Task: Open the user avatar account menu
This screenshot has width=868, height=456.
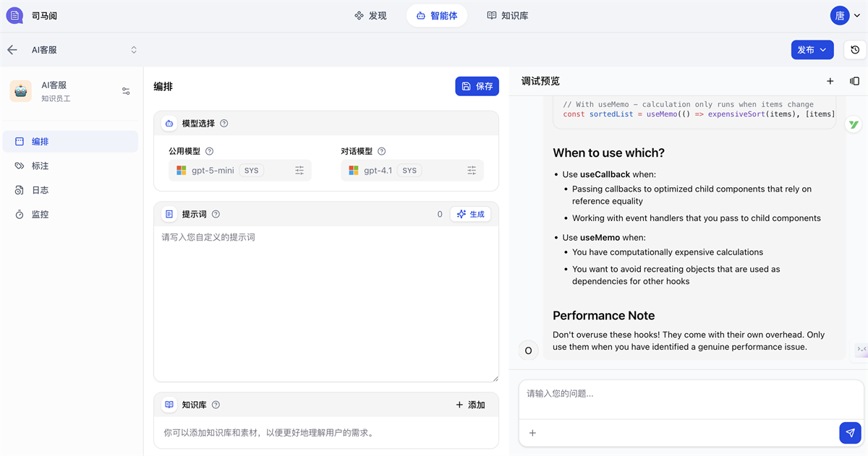Action: click(x=845, y=15)
